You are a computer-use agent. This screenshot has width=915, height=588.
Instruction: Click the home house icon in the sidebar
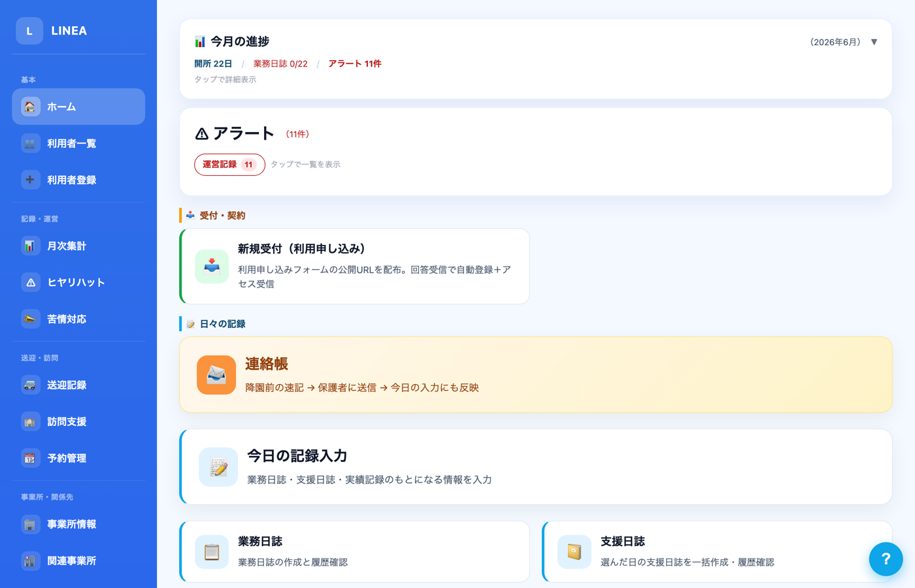tap(30, 106)
